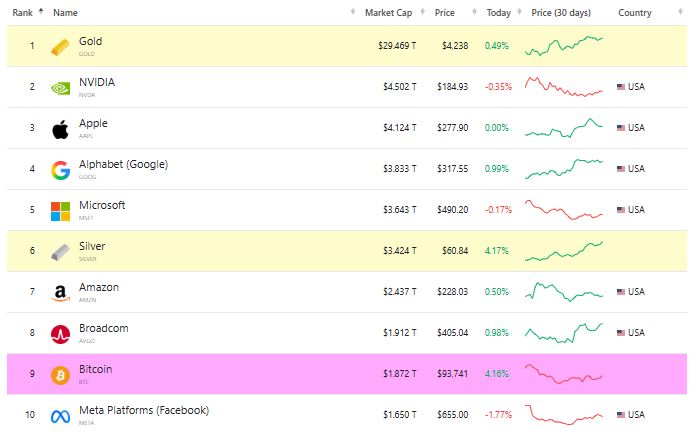Open the Bitcoin asset name link
689x433 pixels.
pyautogui.click(x=95, y=369)
